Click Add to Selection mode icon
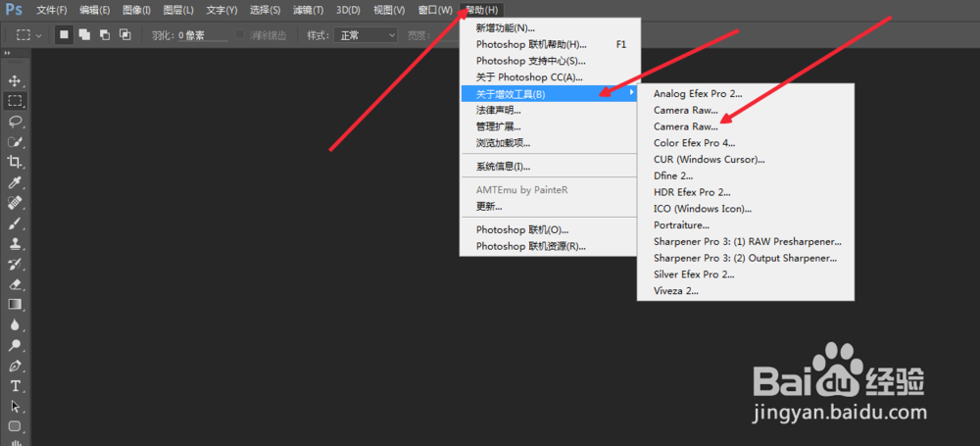Viewport: 980px width, 446px height. pyautogui.click(x=84, y=35)
